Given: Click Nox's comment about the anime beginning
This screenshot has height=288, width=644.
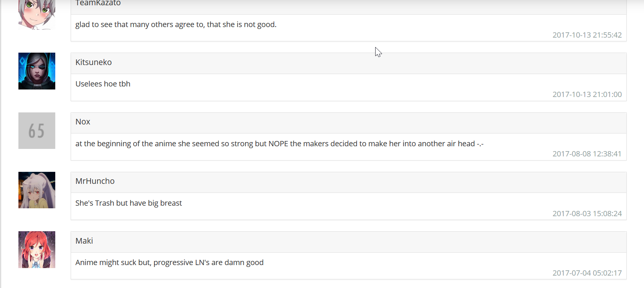Looking at the screenshot, I should (x=279, y=144).
